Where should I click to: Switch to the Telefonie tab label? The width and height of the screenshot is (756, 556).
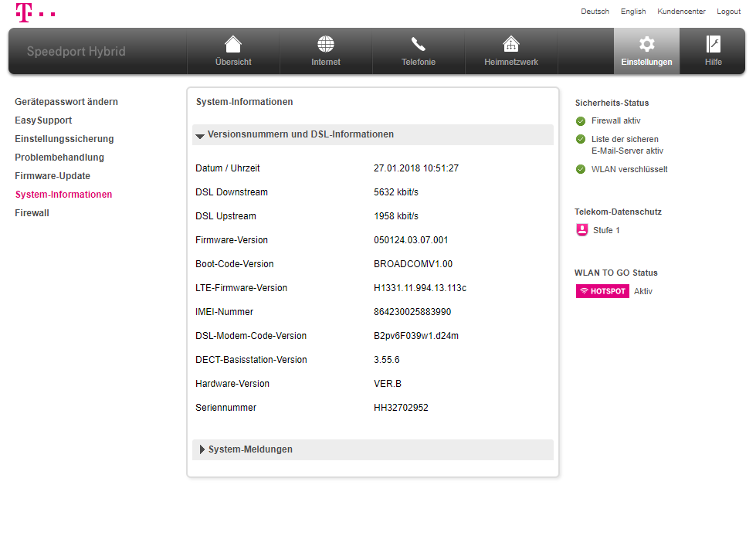[419, 63]
